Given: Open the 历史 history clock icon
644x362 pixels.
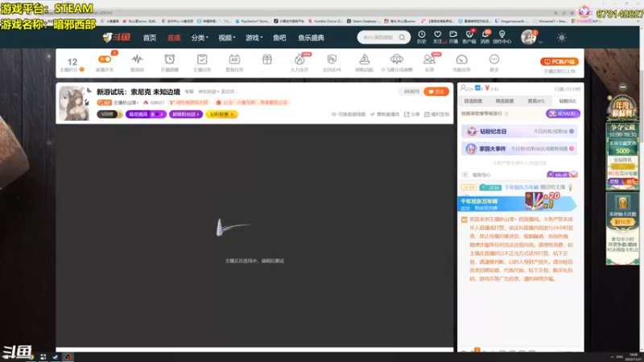Looking at the screenshot, I should tap(421, 36).
